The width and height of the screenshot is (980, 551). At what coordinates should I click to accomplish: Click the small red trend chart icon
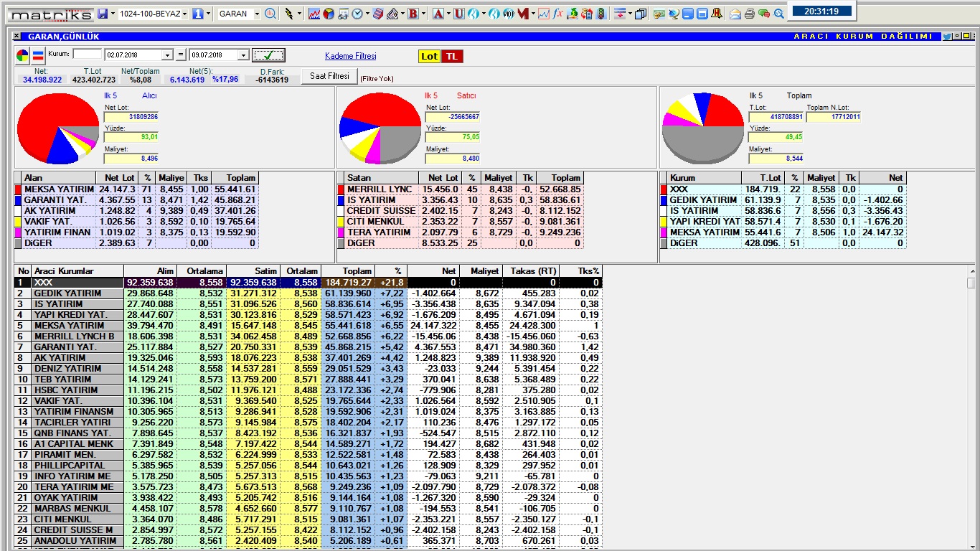click(x=544, y=14)
